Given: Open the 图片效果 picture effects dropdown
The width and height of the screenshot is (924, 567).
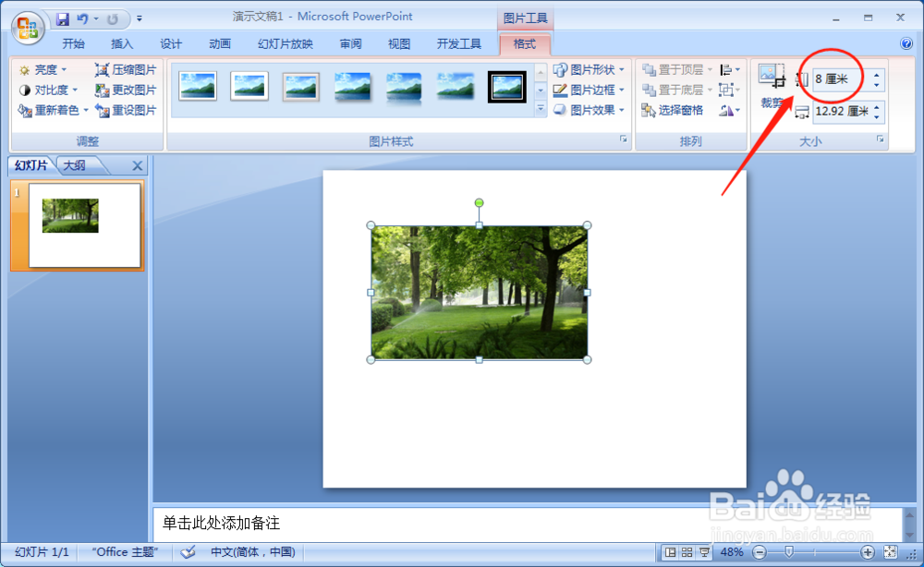Looking at the screenshot, I should coord(590,110).
